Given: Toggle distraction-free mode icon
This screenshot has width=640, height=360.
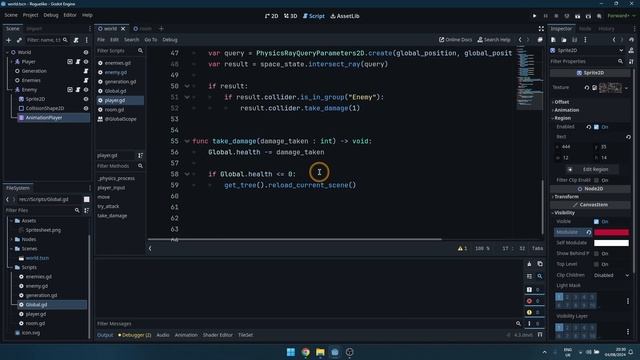Looking at the screenshot, I should coord(541,29).
